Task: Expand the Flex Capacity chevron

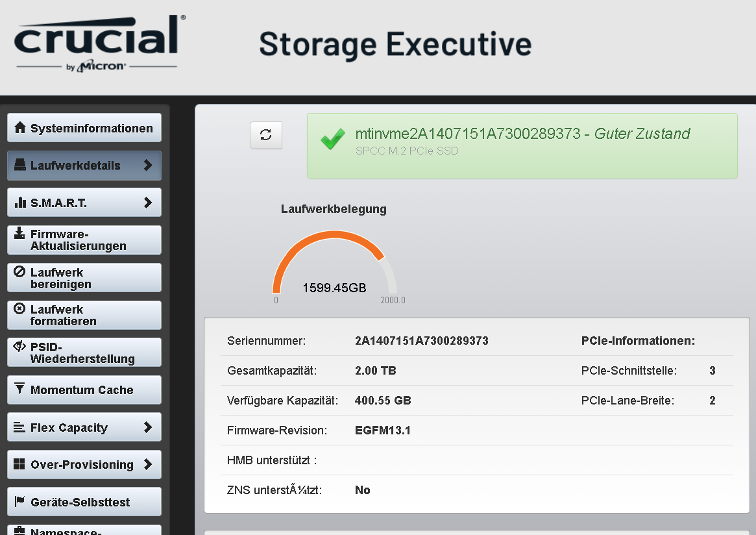Action: point(148,427)
